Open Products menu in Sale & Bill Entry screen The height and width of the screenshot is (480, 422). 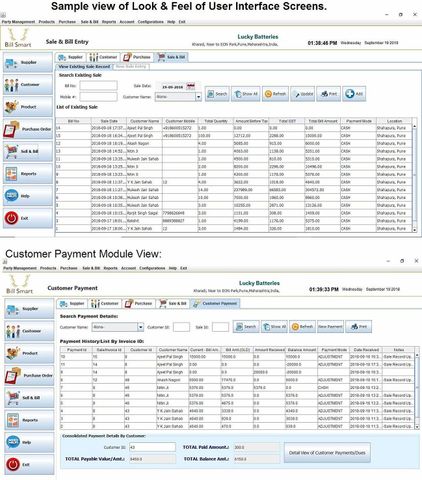[x=47, y=22]
